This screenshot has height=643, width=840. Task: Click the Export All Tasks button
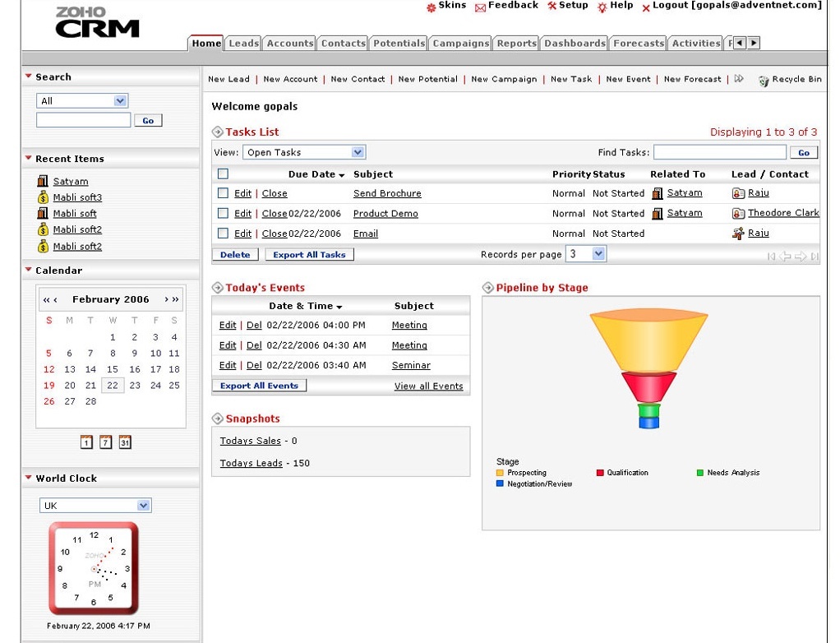(x=308, y=254)
